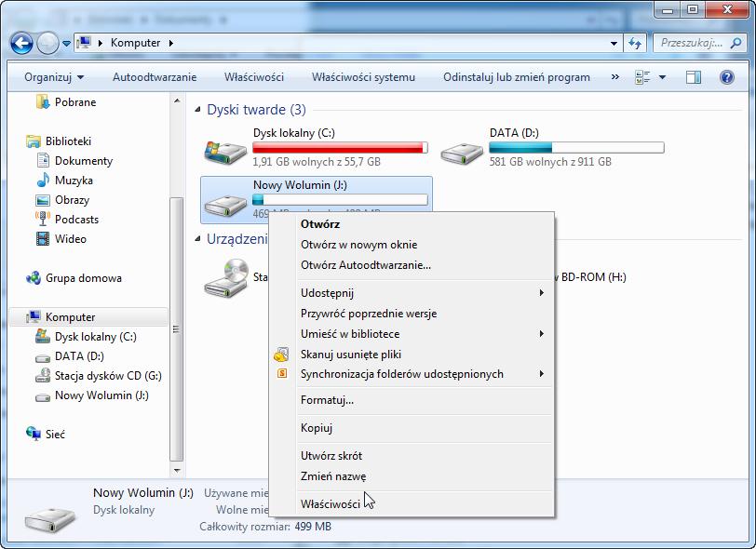Select Dysk lokalny (C:) in sidebar
The width and height of the screenshot is (756, 549).
tap(96, 337)
